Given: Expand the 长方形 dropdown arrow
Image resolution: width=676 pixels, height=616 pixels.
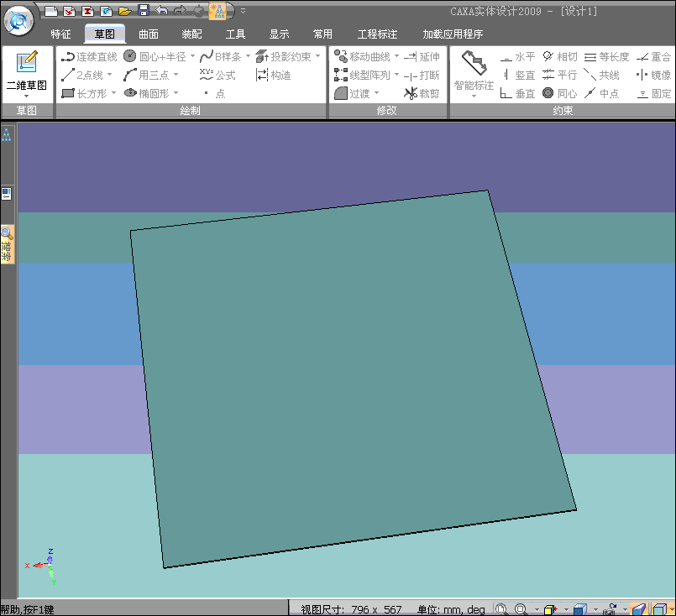Looking at the screenshot, I should click(114, 92).
